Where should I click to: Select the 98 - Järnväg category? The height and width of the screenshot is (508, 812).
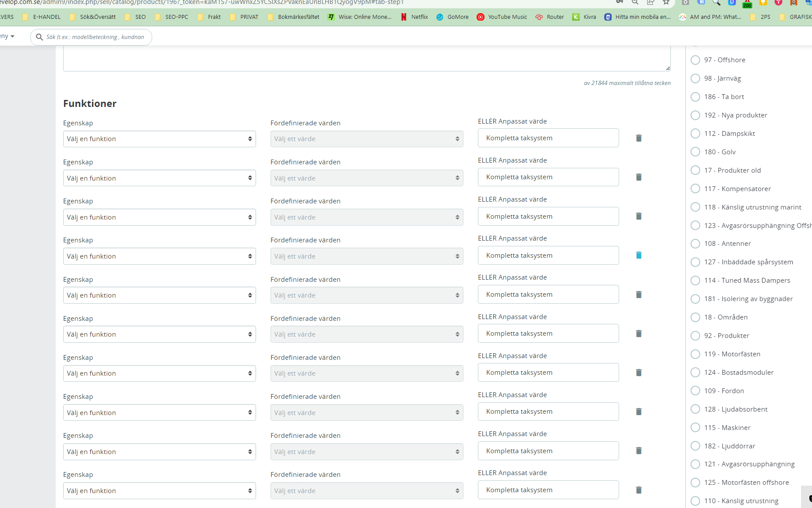point(695,78)
